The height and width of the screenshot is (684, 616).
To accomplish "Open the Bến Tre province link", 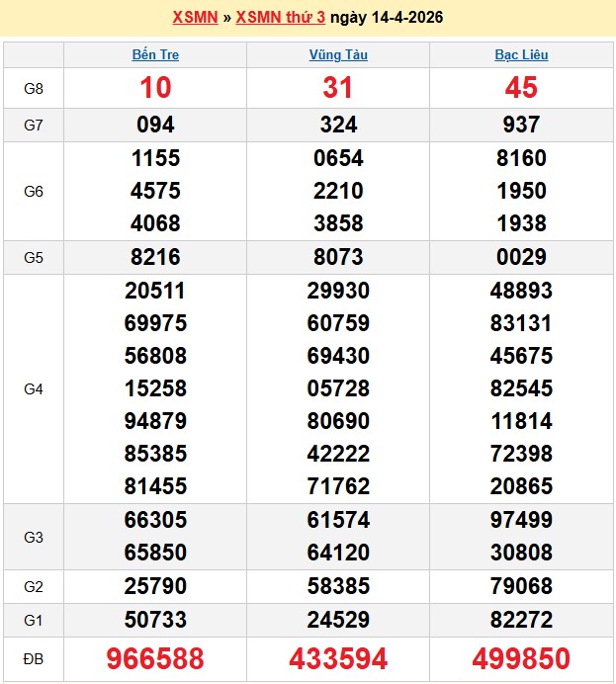I will pyautogui.click(x=155, y=55).
